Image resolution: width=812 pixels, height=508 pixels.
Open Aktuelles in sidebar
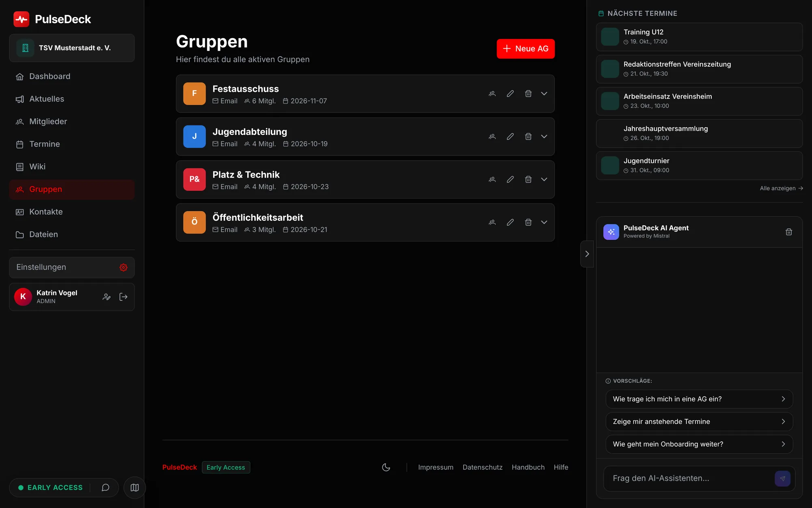[x=72, y=99]
